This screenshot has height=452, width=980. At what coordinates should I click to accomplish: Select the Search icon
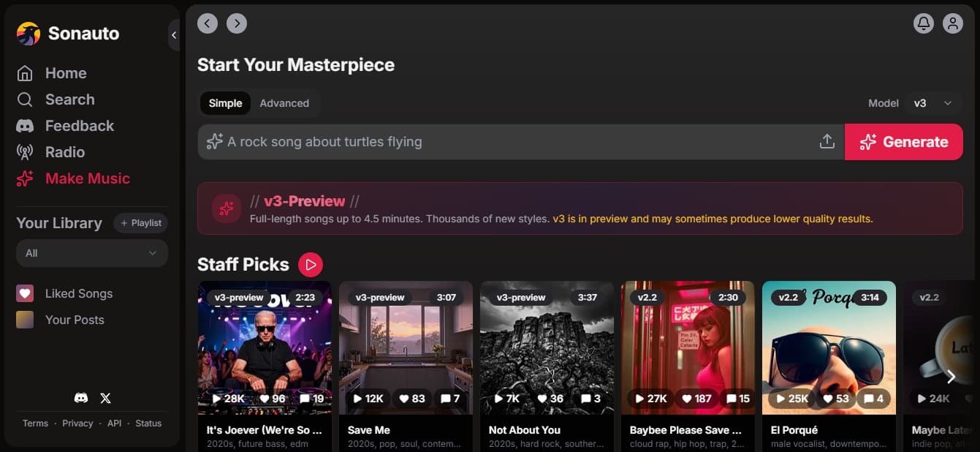(x=26, y=99)
